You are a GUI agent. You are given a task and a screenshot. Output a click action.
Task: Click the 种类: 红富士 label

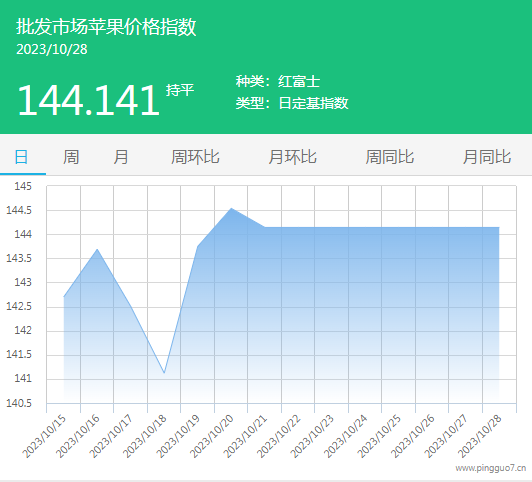[278, 81]
